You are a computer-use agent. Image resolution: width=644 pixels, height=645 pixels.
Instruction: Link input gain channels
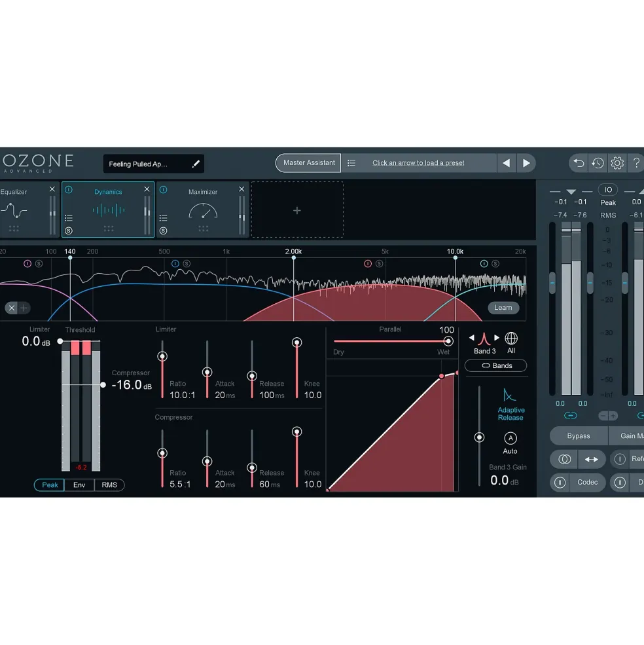[571, 415]
